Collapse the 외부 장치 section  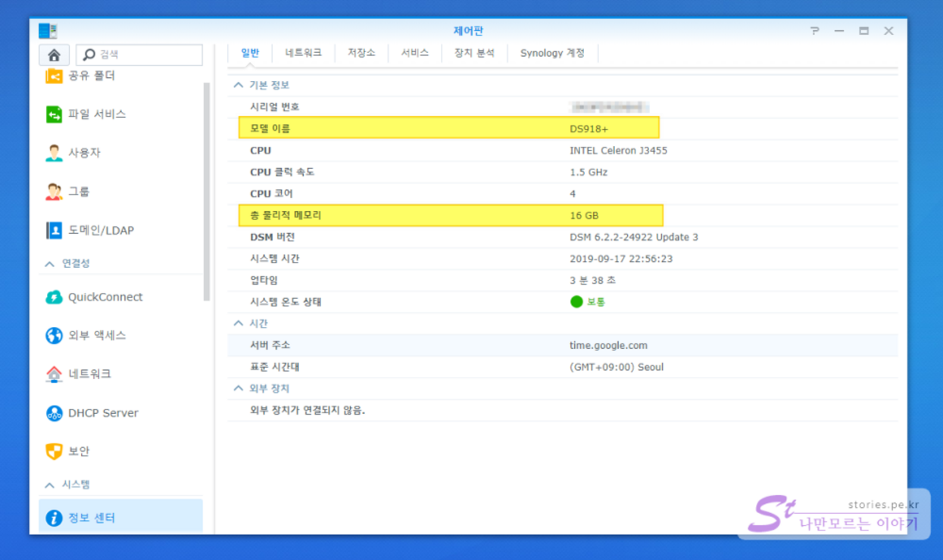click(239, 389)
